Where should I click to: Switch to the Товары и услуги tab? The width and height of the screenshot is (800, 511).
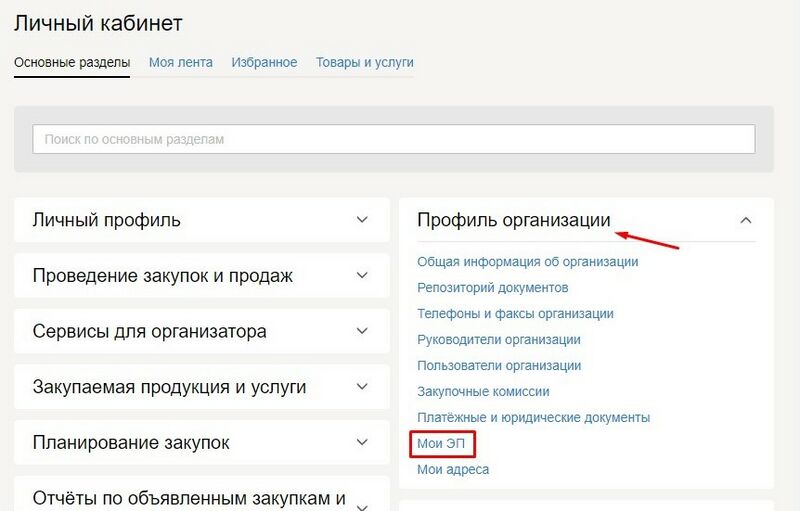click(365, 62)
